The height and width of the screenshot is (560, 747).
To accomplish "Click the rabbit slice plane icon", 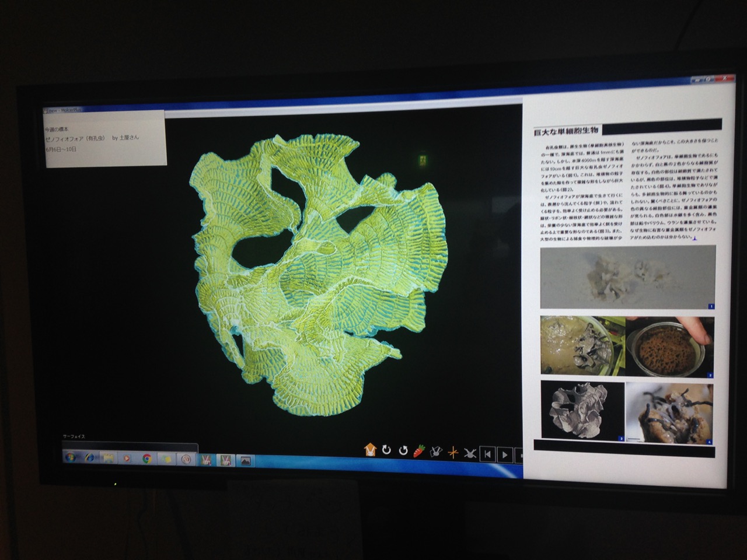I will point(435,451).
